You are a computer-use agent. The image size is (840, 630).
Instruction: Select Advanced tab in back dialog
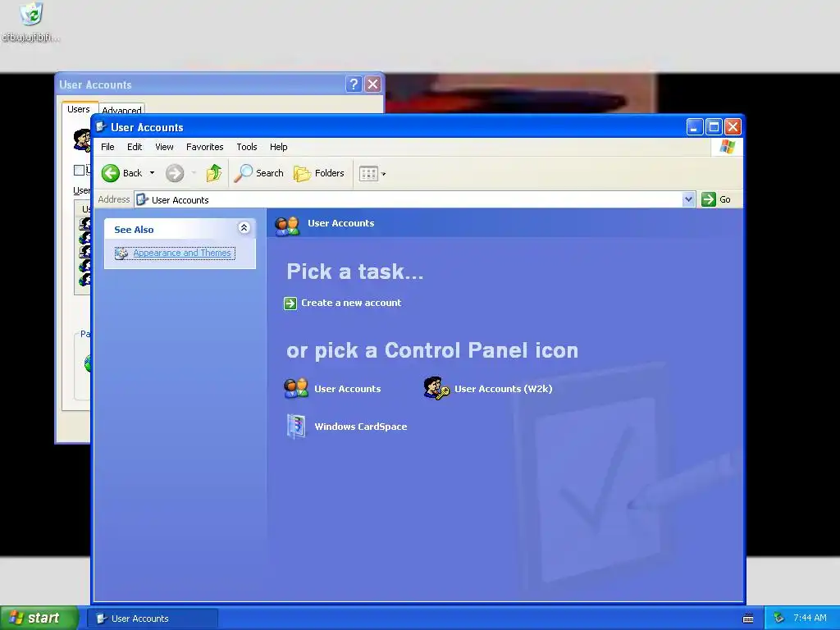tap(121, 109)
